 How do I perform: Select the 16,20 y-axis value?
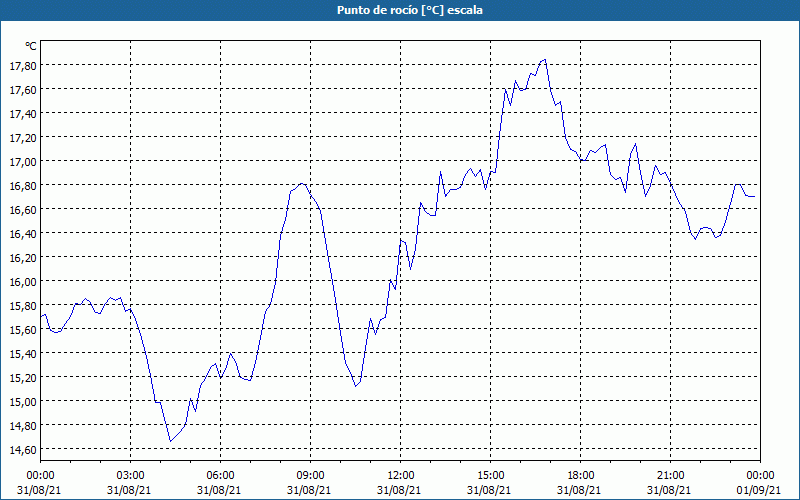click(23, 257)
